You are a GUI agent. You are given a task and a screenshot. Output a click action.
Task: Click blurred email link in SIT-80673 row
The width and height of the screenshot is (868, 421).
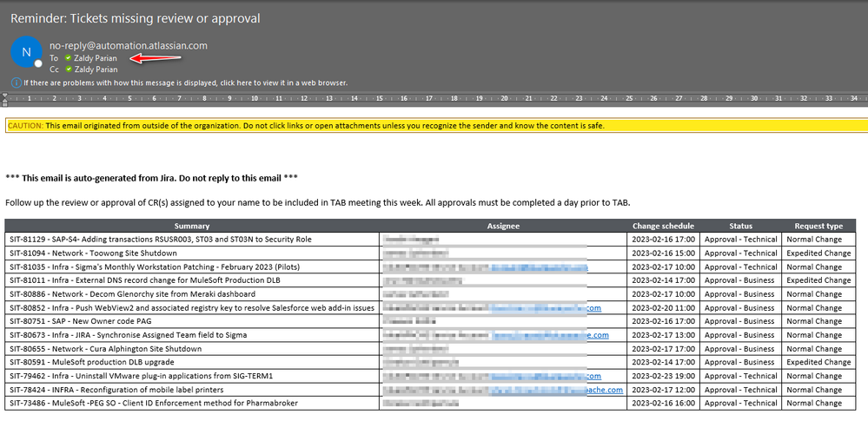(x=550, y=335)
